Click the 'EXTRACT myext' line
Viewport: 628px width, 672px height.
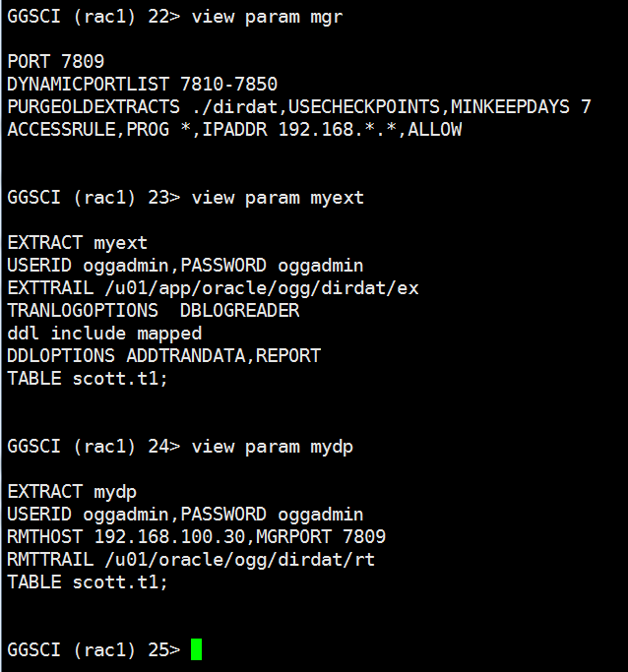tap(77, 242)
